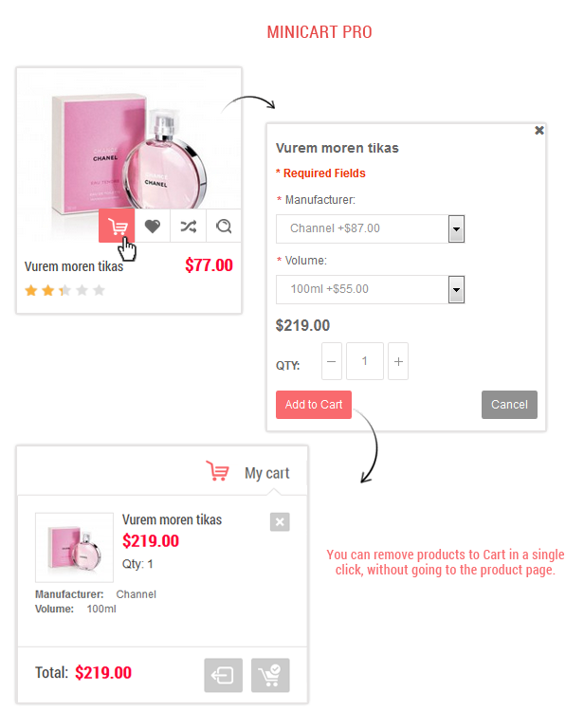
Task: Click the quantity input field
Action: tap(365, 361)
